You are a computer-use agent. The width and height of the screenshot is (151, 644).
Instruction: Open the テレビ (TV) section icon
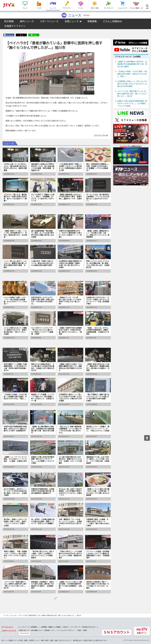coord(25,5)
